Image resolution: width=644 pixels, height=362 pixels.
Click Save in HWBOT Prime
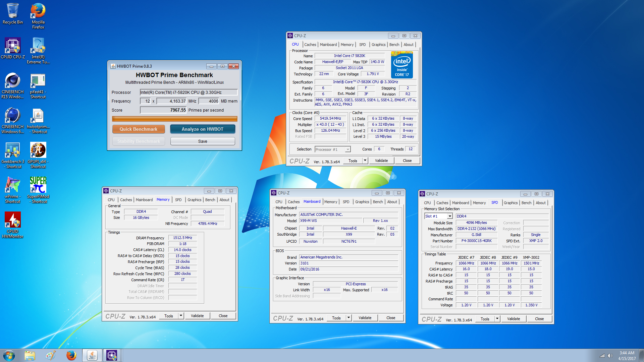click(x=203, y=141)
